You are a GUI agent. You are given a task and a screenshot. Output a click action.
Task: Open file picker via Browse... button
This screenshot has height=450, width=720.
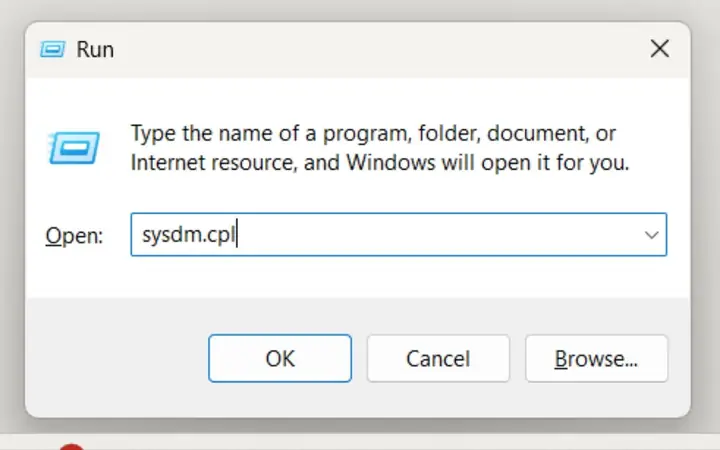click(x=596, y=358)
